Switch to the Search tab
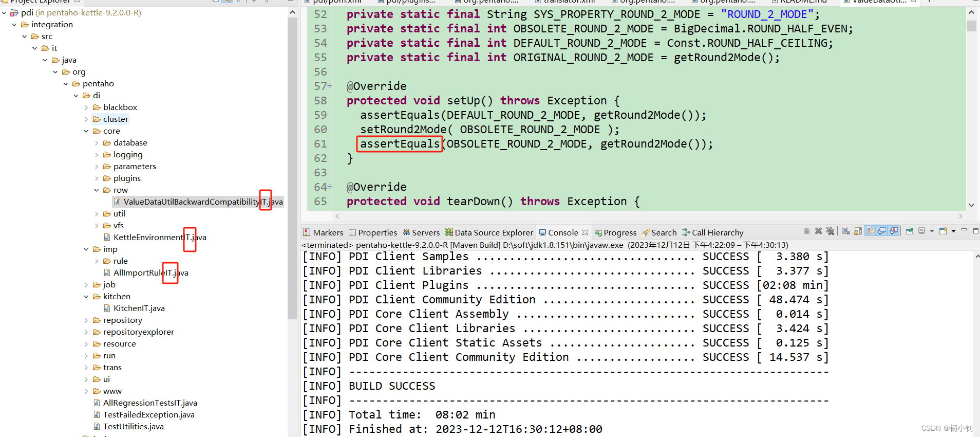The height and width of the screenshot is (437, 980). pyautogui.click(x=659, y=232)
